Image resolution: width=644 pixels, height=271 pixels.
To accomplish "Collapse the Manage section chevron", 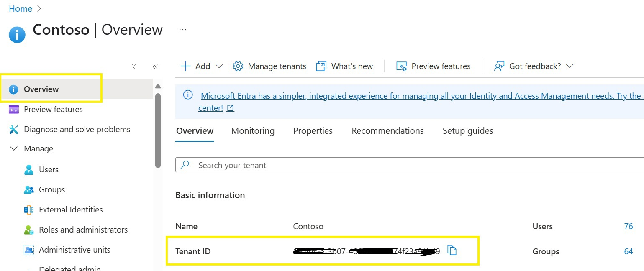I will pyautogui.click(x=14, y=148).
